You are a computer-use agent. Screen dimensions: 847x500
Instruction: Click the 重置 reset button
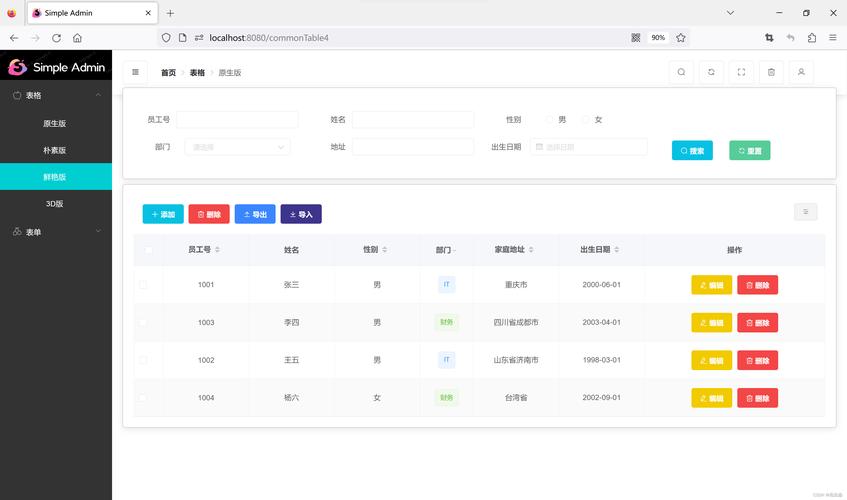coord(750,151)
